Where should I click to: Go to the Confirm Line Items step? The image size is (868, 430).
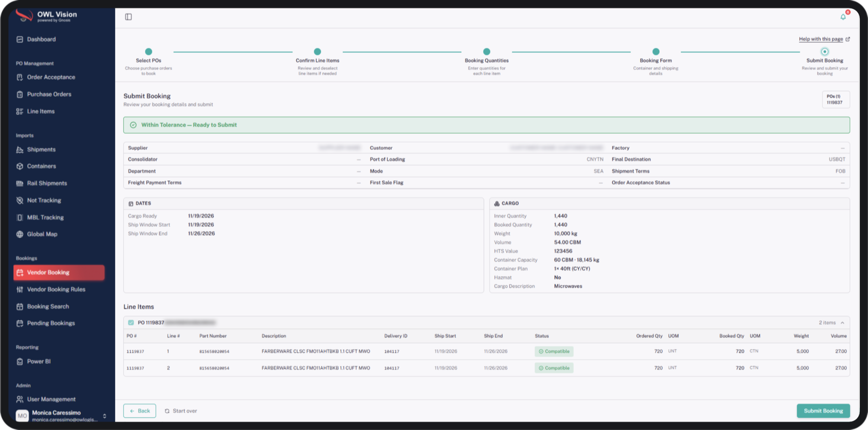coord(317,52)
